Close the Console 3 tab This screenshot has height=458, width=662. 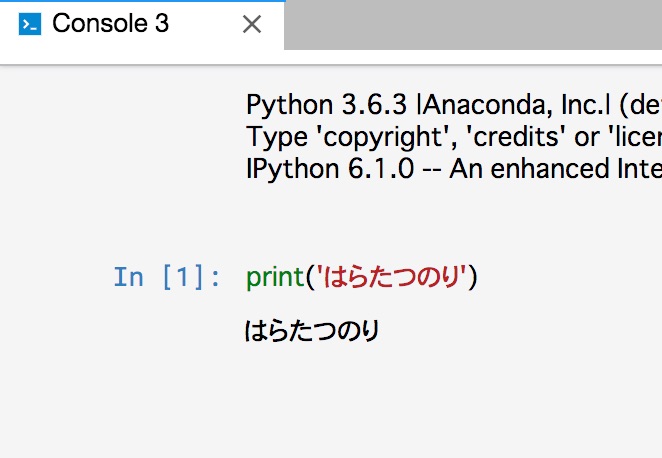point(252,25)
